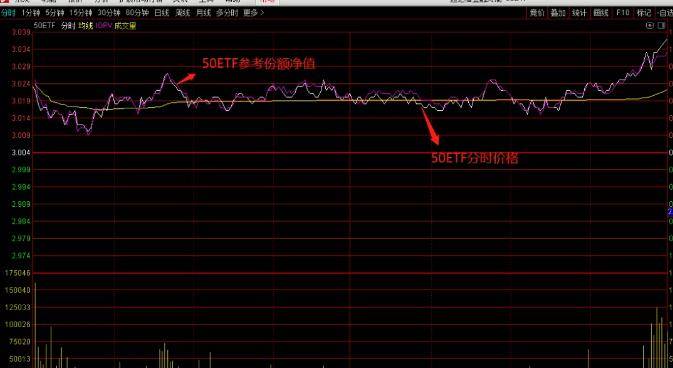Click the 成交量 volume legend label
The height and width of the screenshot is (368, 673).
coord(125,26)
